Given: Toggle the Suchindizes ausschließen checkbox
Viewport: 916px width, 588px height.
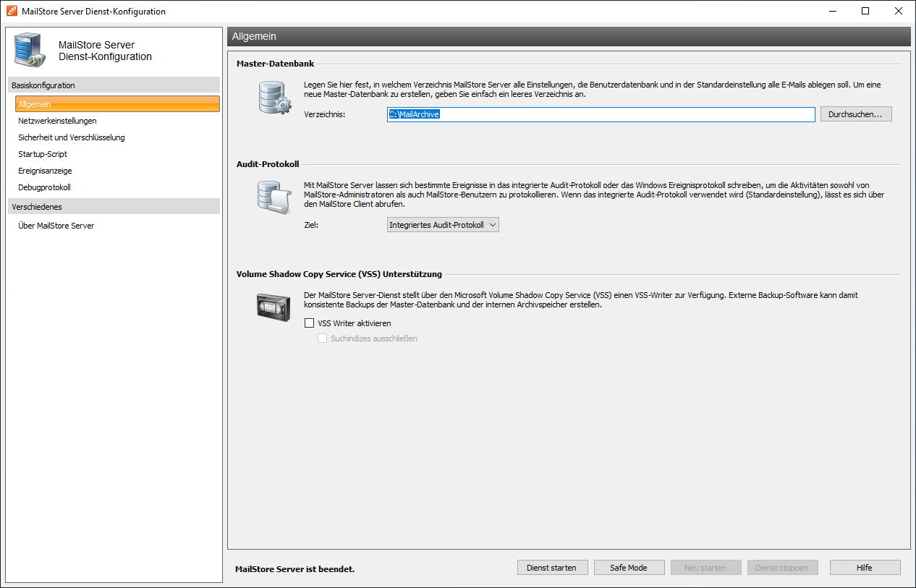Looking at the screenshot, I should point(323,338).
